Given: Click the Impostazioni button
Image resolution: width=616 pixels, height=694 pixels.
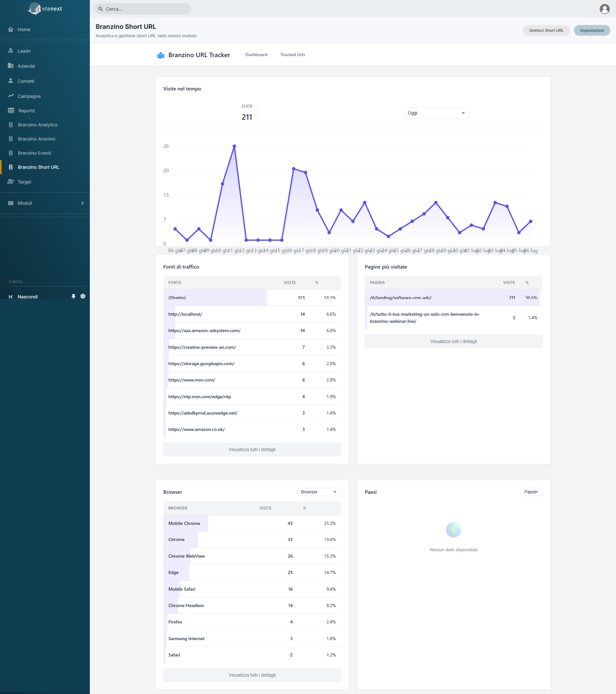Looking at the screenshot, I should pos(592,30).
